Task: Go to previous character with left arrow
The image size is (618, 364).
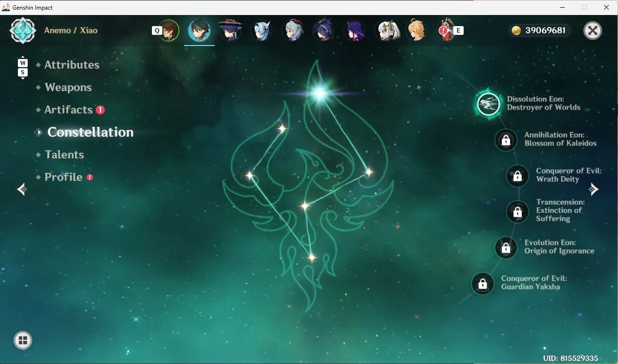Action: point(22,189)
